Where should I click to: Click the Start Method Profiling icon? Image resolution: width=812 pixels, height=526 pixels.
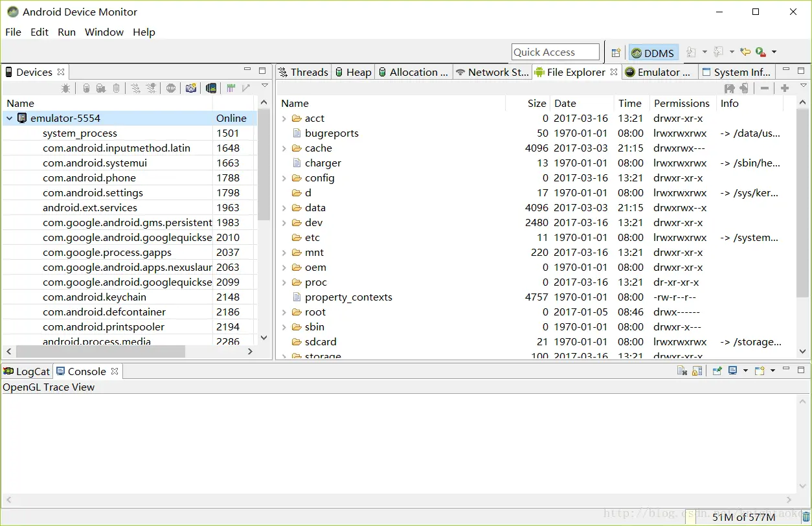(151, 88)
